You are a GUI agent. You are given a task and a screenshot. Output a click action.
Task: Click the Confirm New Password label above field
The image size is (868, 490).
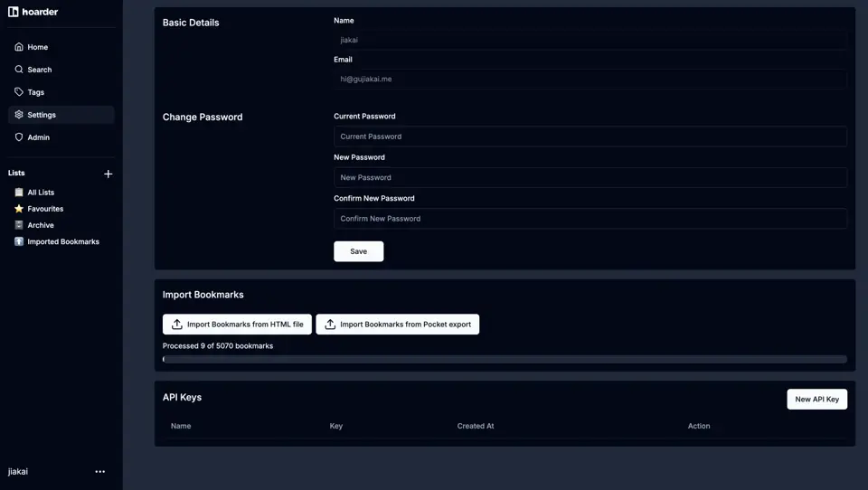point(374,198)
